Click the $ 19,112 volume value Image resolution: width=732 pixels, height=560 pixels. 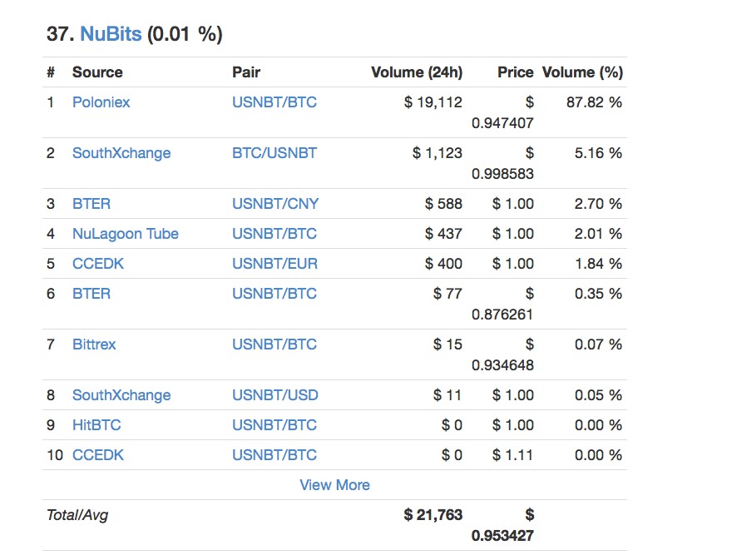(x=433, y=102)
